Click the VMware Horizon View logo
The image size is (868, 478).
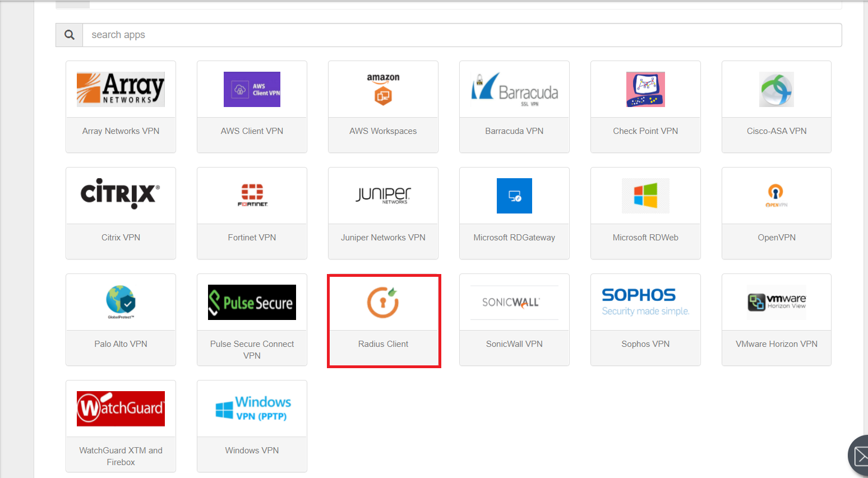coord(777,302)
